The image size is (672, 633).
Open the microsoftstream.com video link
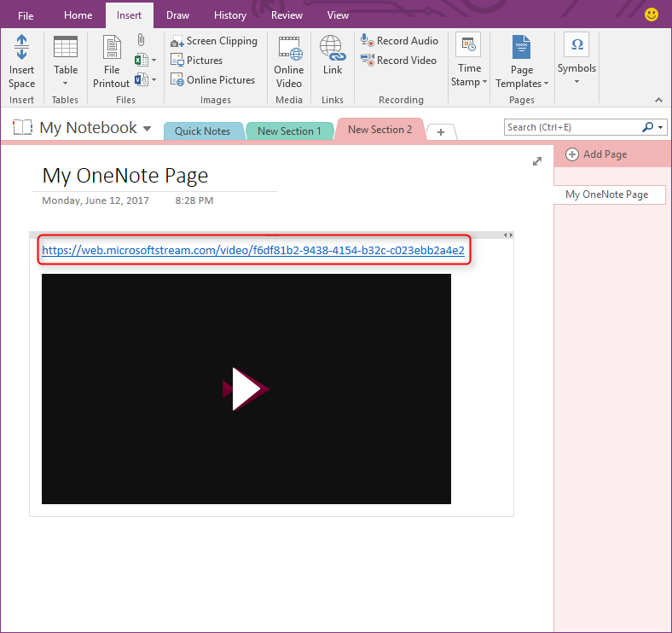tap(253, 250)
